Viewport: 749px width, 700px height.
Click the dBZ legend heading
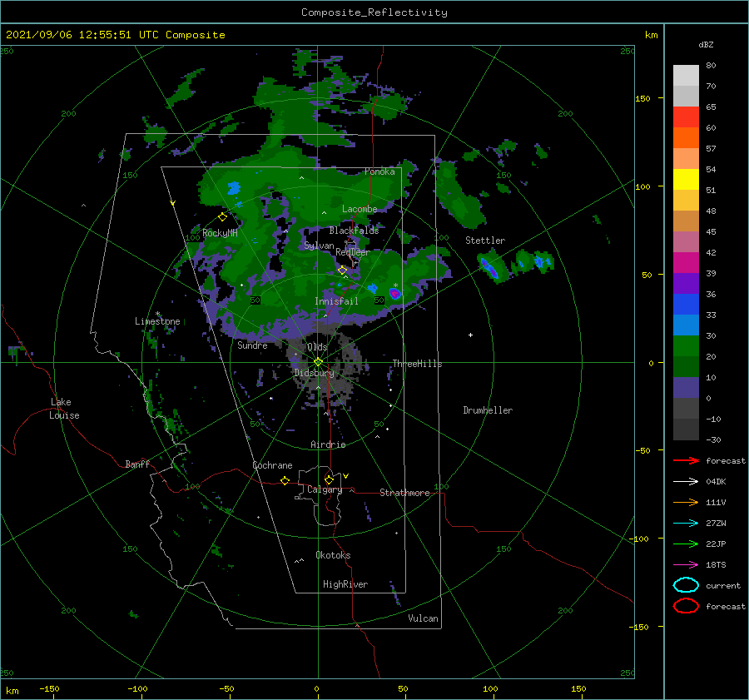click(x=706, y=44)
